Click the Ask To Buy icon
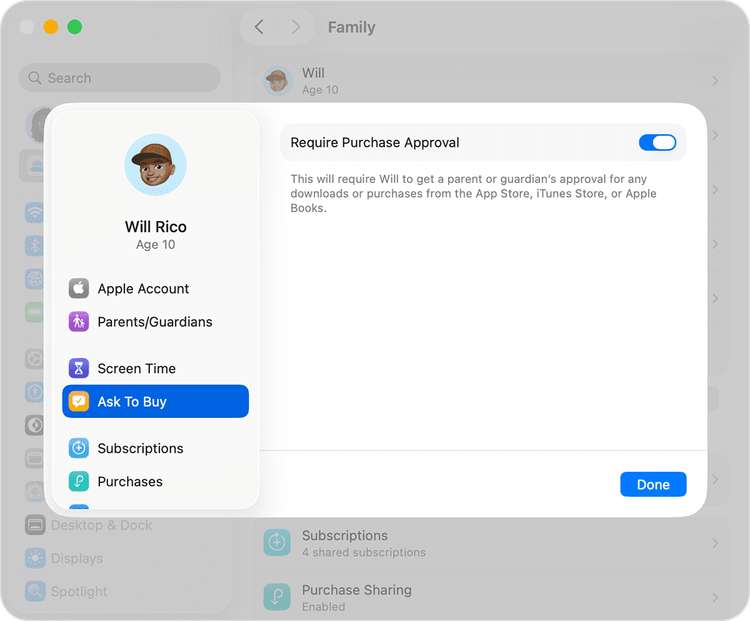The image size is (750, 621). click(79, 402)
